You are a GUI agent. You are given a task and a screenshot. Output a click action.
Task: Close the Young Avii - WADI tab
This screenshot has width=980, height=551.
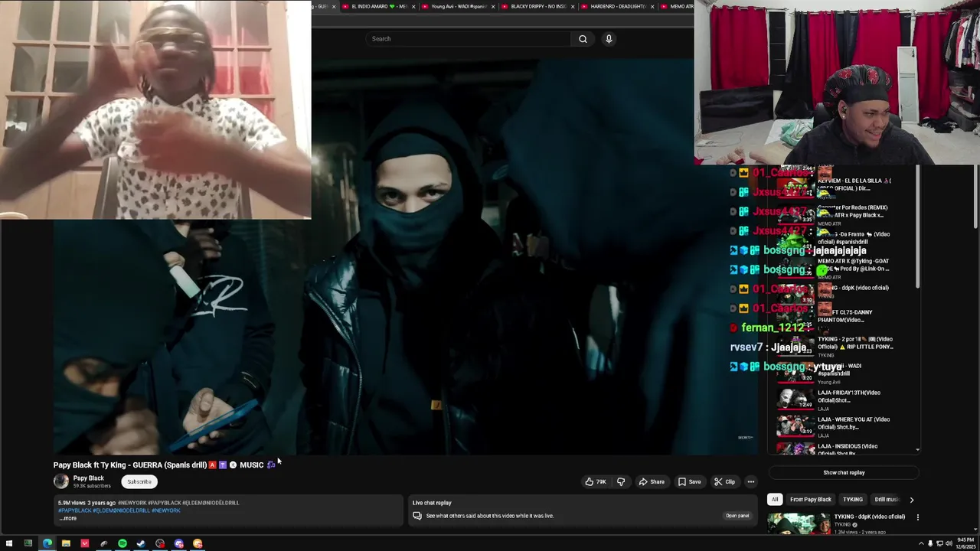pos(494,6)
